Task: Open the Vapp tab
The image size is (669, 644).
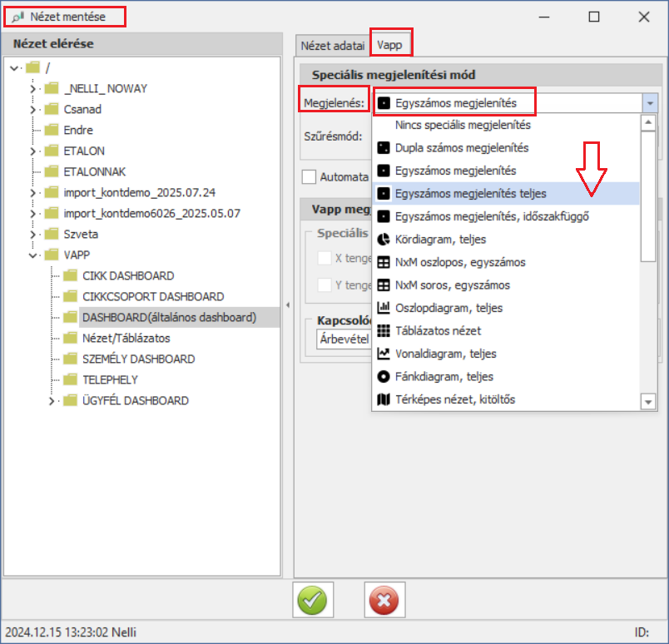Action: [390, 45]
